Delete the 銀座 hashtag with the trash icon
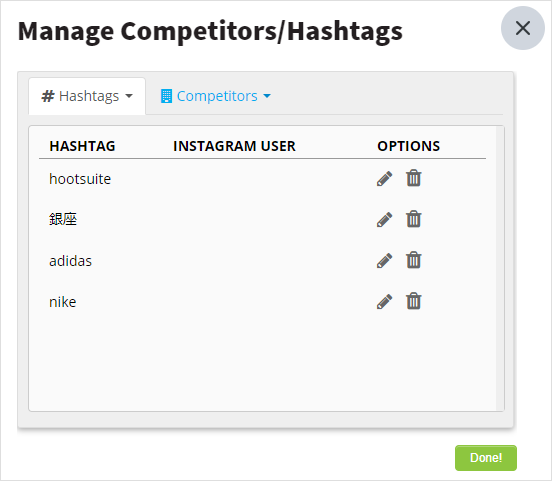Image resolution: width=552 pixels, height=481 pixels. (x=414, y=219)
